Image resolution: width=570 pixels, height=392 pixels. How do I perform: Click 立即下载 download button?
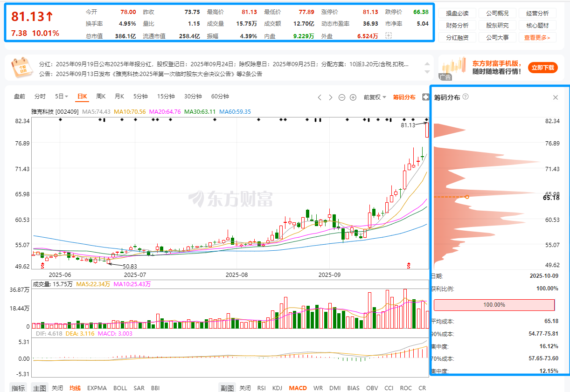(x=543, y=68)
